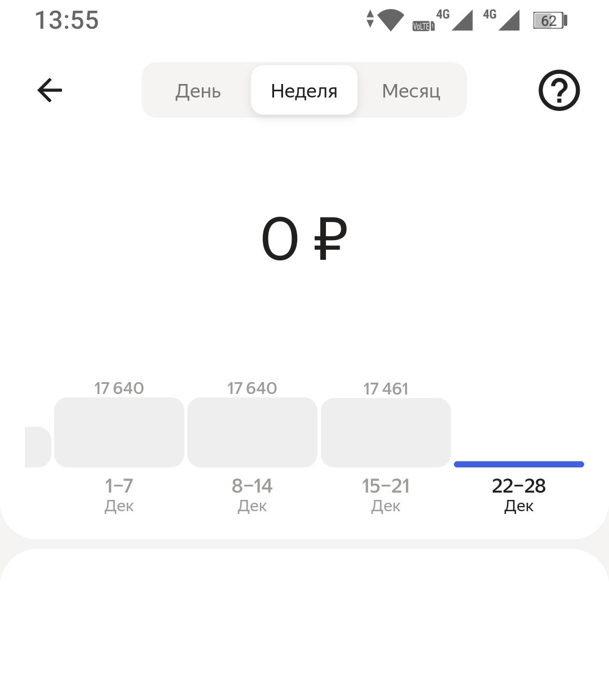Select the 1–7 Дек week bar
This screenshot has height=700, width=609.
pos(119,432)
